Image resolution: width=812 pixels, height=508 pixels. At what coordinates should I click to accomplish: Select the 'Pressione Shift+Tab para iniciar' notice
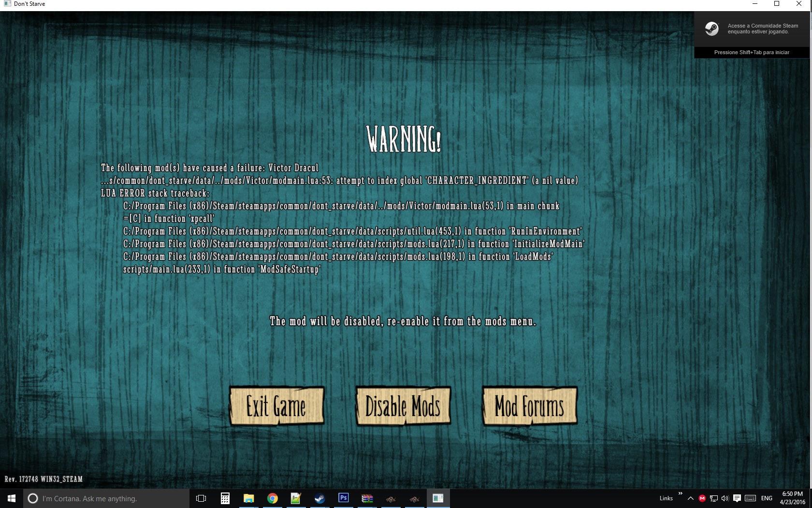752,52
